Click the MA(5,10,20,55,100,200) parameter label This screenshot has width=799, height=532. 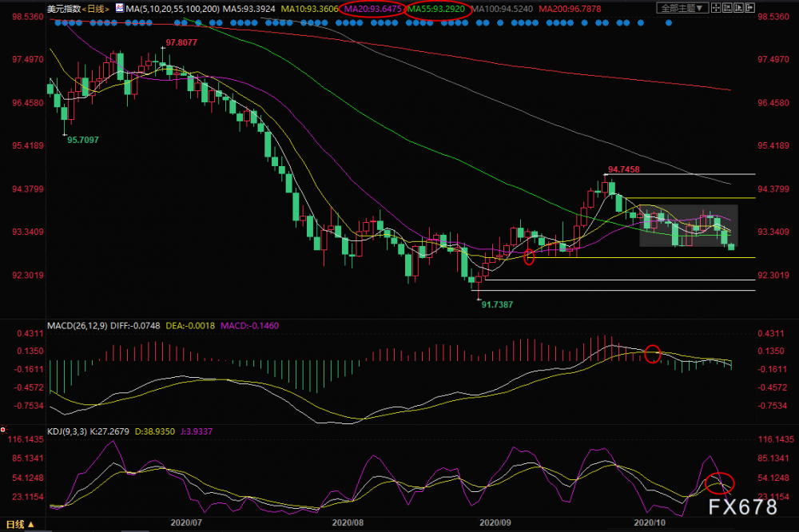click(173, 9)
